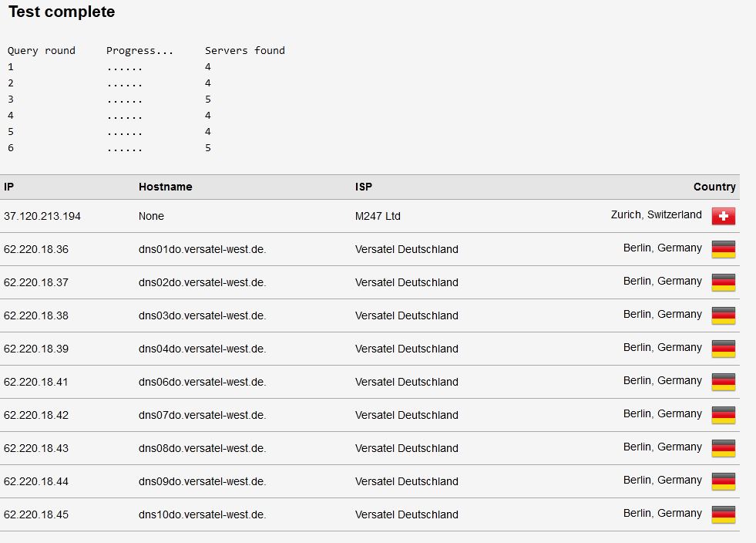The height and width of the screenshot is (543, 756).
Task: Click the German flag in the 62.220.18.37 row
Action: coord(723,283)
